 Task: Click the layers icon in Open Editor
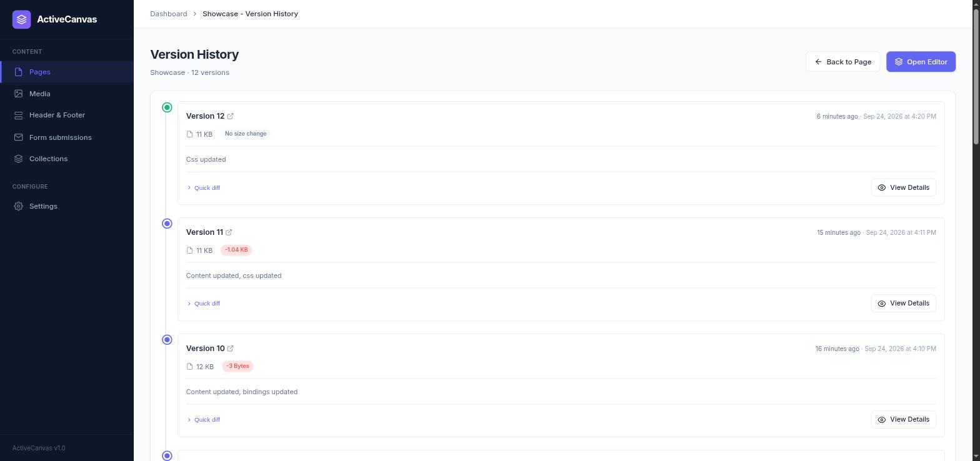pyautogui.click(x=899, y=62)
